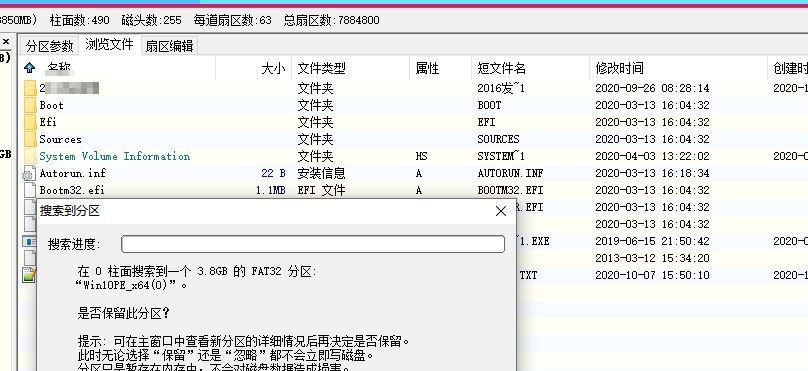Select the folder icon of the Efi row
The image size is (808, 371).
pos(30,122)
